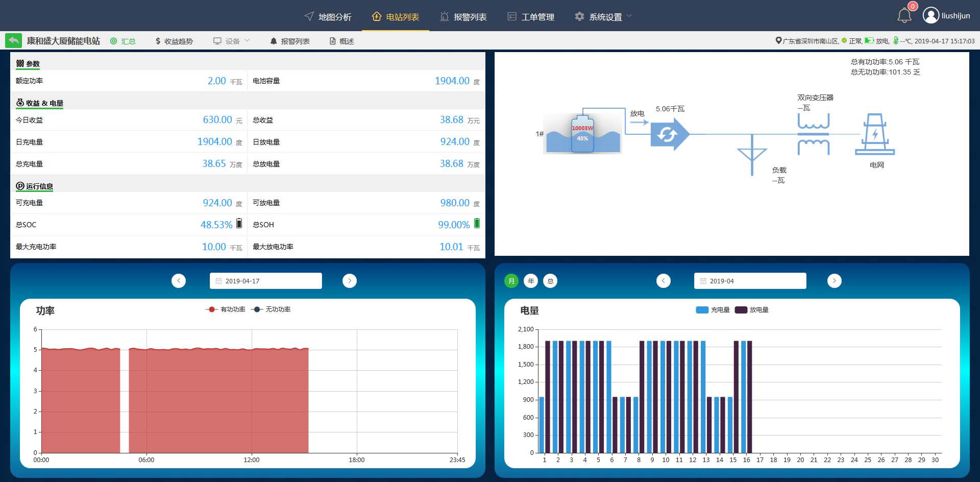Click the PCS converter icon in diagram
980x482 pixels.
669,134
